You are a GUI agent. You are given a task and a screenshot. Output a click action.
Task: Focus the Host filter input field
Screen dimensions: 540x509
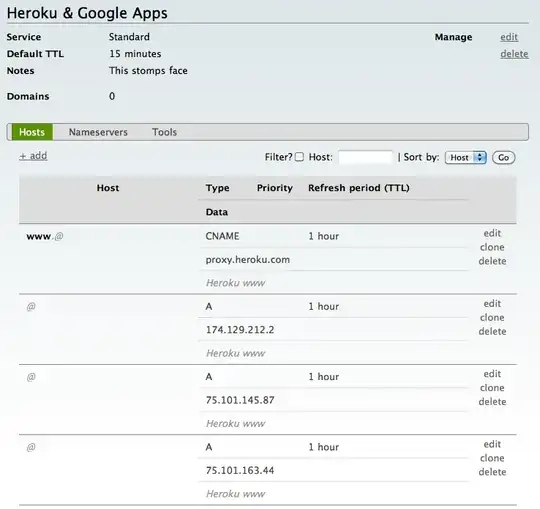tap(365, 157)
